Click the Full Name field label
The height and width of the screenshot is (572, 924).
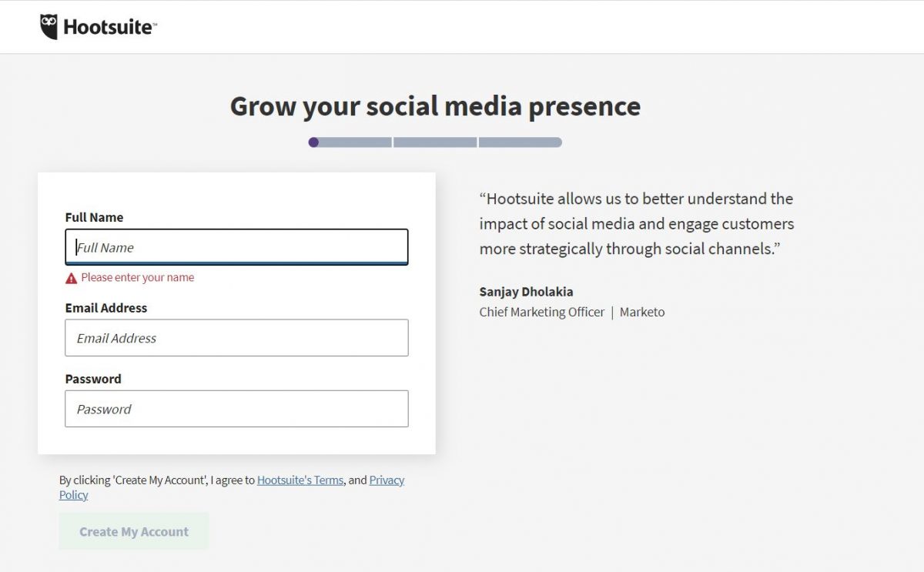click(94, 217)
